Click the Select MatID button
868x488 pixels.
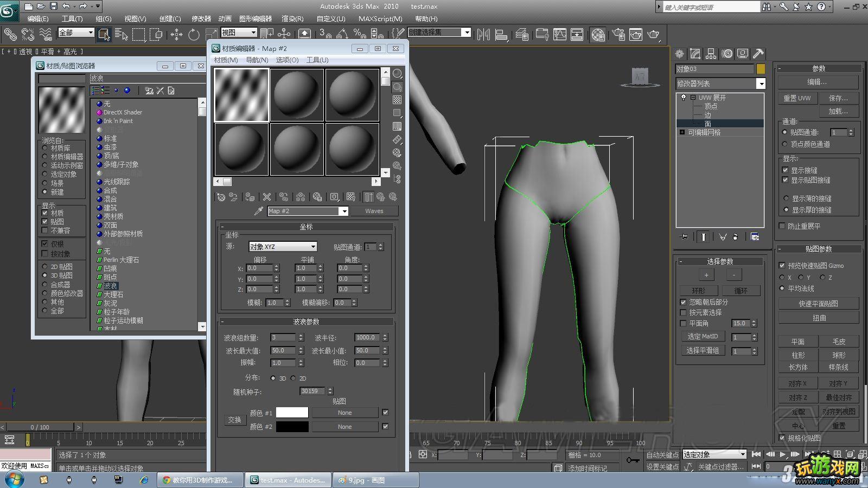click(x=703, y=336)
